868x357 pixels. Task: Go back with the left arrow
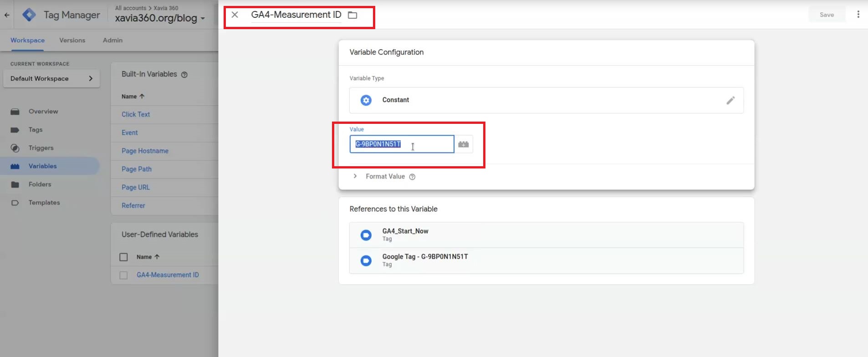[x=7, y=15]
